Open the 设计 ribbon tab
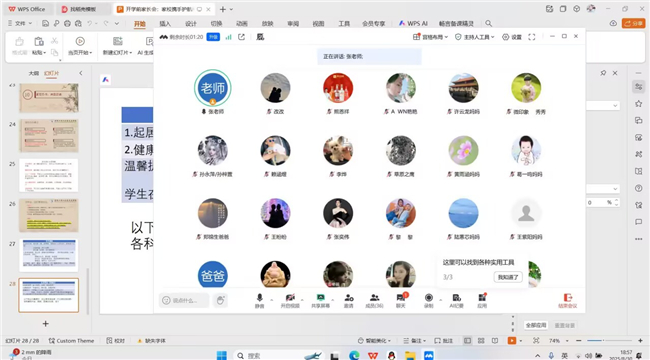The image size is (650, 360). click(x=191, y=24)
